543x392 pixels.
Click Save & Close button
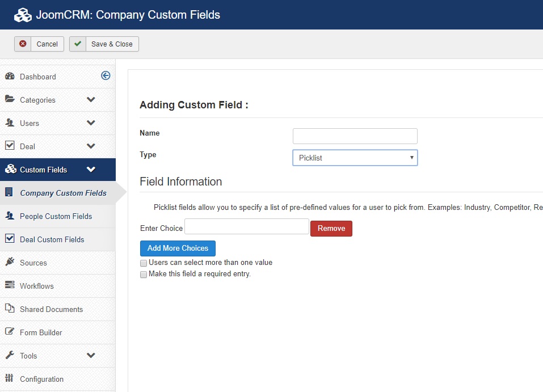(x=104, y=44)
